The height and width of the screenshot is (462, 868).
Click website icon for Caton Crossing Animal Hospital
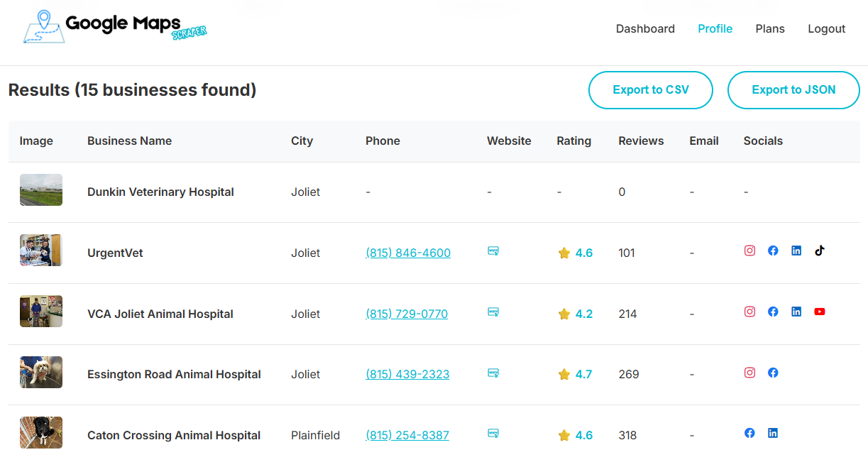(493, 433)
